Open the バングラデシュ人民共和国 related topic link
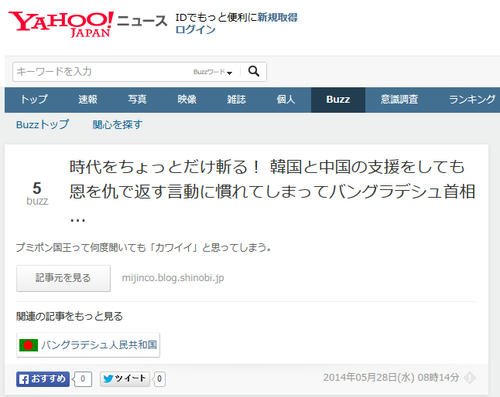The height and width of the screenshot is (397, 500). [88, 345]
